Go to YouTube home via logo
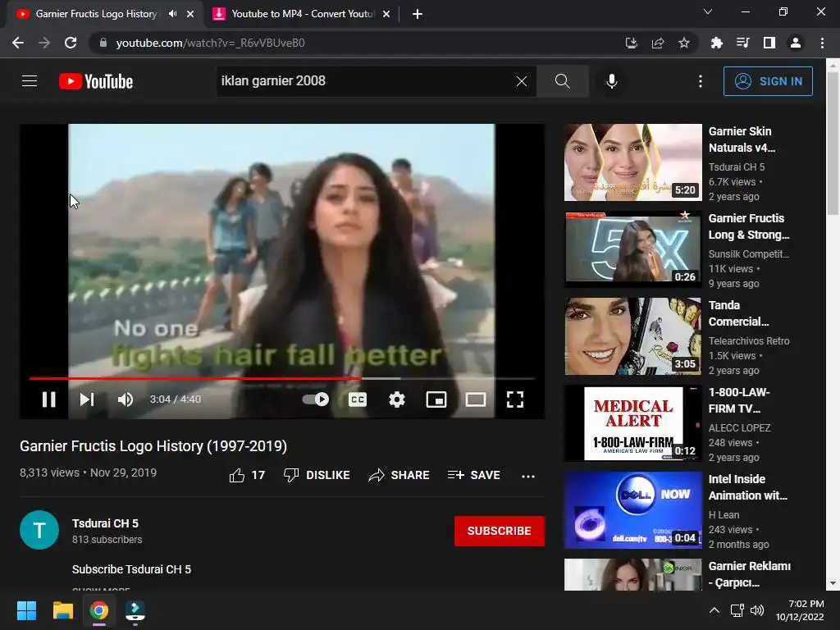 pyautogui.click(x=96, y=81)
